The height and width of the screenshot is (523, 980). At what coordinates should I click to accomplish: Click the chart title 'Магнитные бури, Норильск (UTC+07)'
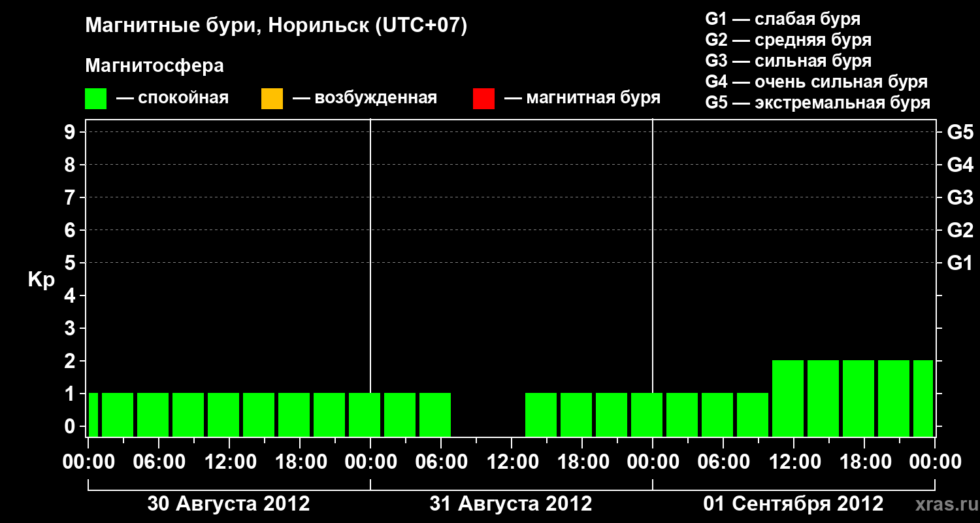tap(276, 26)
